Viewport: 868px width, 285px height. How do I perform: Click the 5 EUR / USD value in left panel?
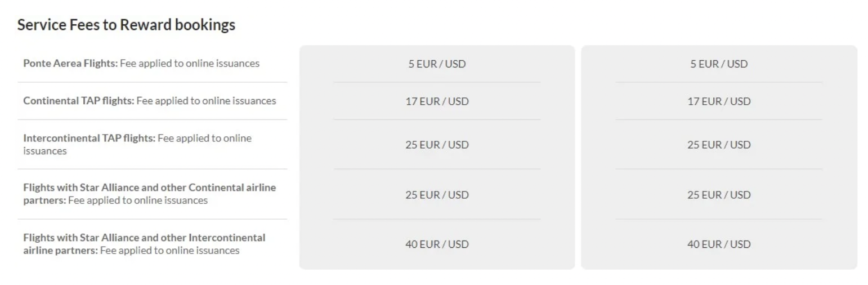click(437, 64)
